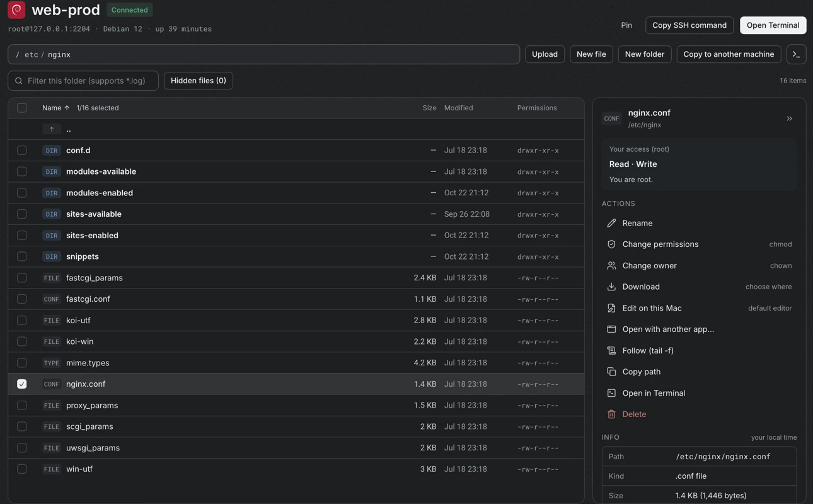Open the sites-available folder row
This screenshot has width=813, height=504.
click(296, 214)
